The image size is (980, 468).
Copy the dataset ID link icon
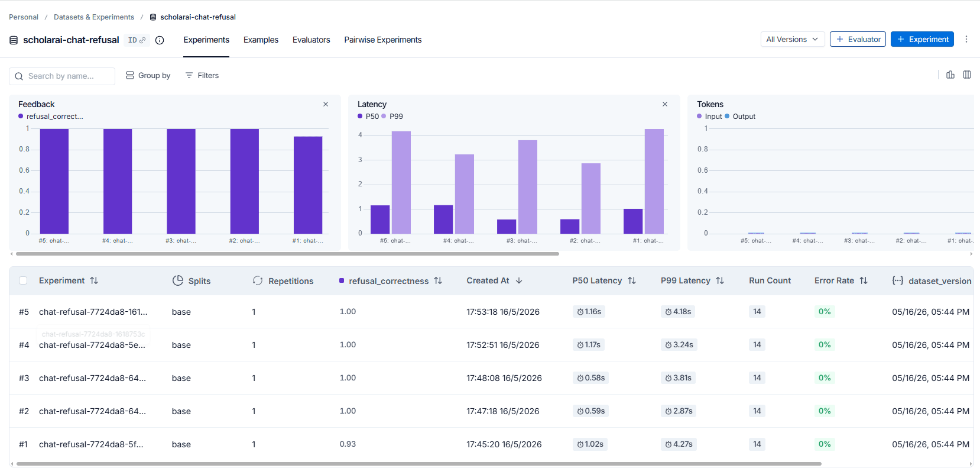(x=142, y=40)
